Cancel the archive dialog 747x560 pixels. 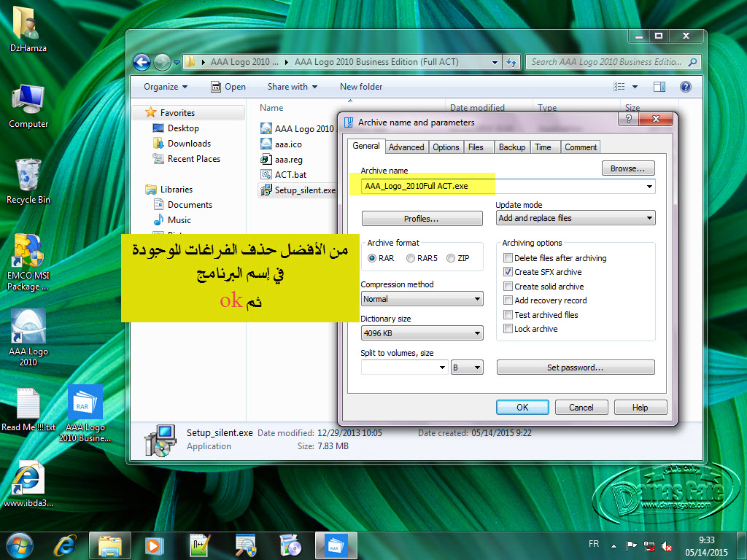pyautogui.click(x=581, y=408)
